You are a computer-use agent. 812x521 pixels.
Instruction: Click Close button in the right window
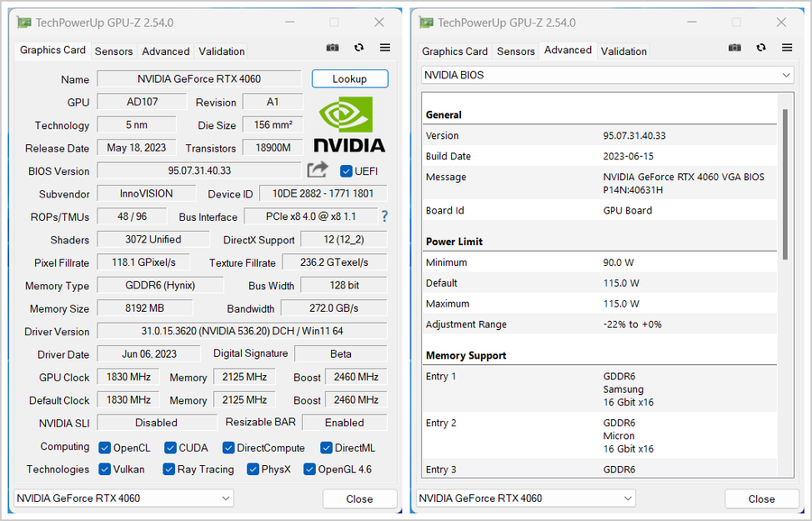click(x=761, y=498)
